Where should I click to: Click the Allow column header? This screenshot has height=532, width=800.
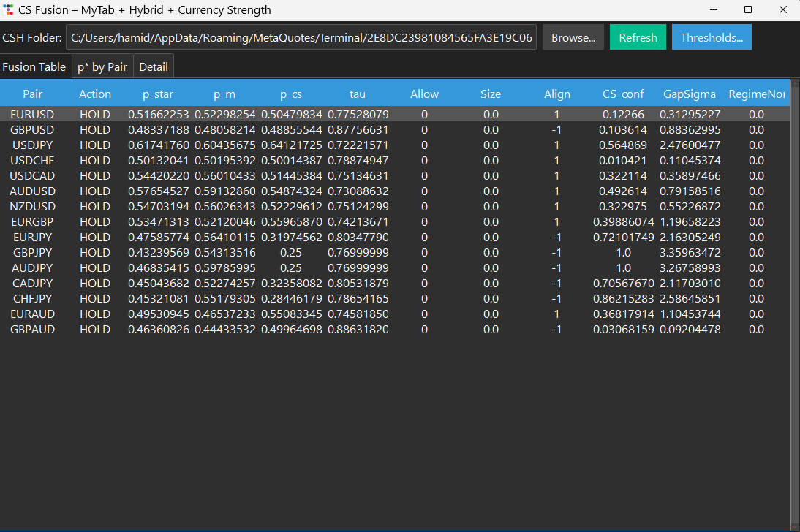[x=424, y=94]
